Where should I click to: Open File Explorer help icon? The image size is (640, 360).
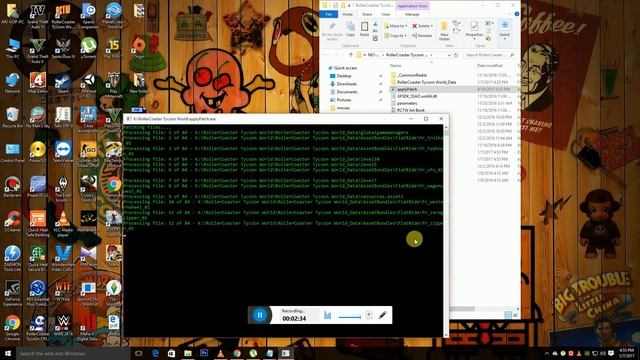coord(517,14)
